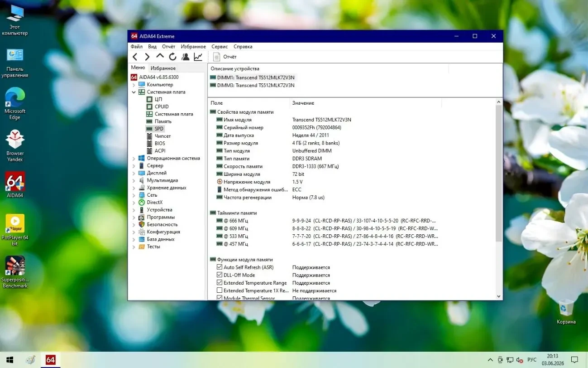Click the scroll down arrow of details list
Image resolution: width=588 pixels, height=368 pixels.
coord(499,296)
